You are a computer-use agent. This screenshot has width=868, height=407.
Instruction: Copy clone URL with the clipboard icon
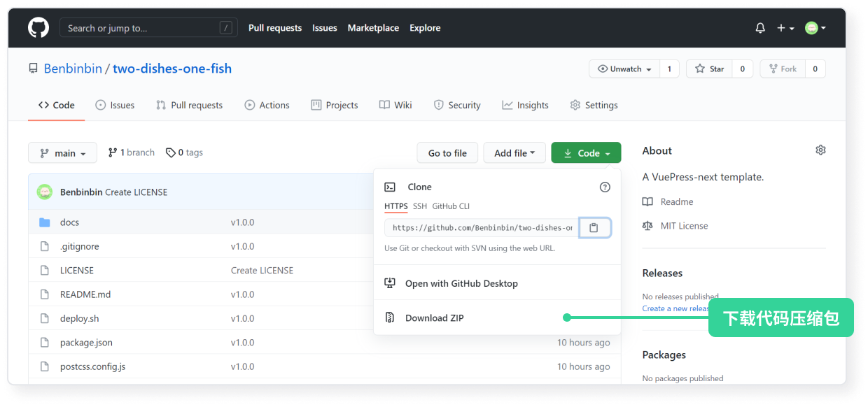594,228
